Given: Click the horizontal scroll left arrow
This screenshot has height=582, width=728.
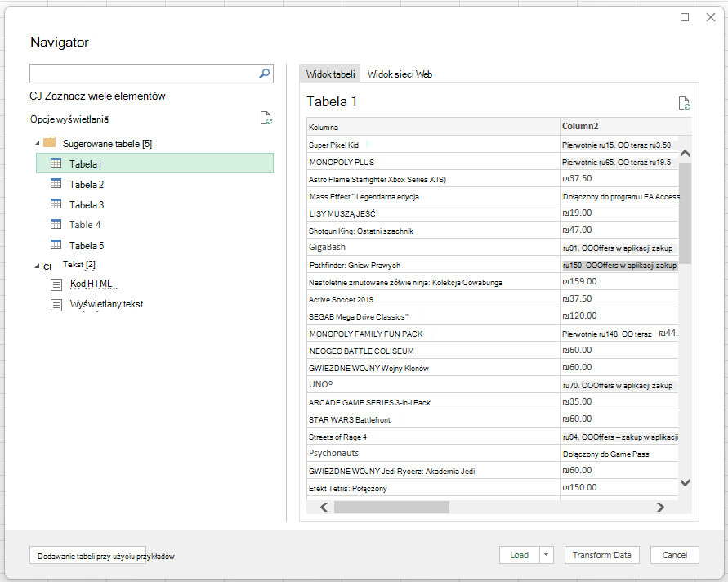Looking at the screenshot, I should click(x=324, y=508).
